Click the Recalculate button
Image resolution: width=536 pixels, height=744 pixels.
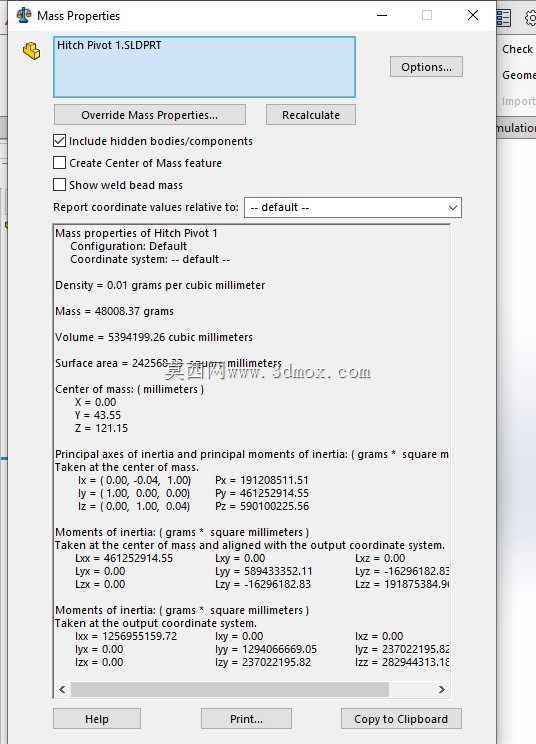click(311, 115)
